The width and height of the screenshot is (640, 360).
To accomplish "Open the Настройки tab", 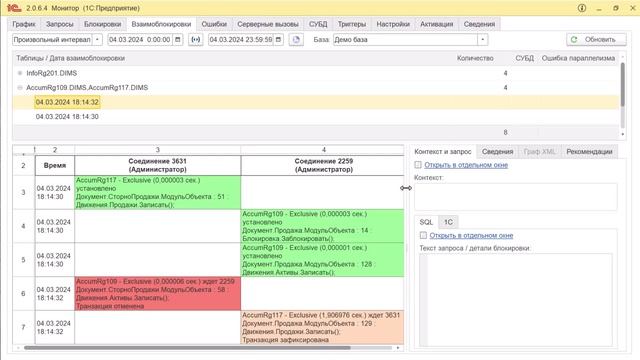I will pos(393,24).
